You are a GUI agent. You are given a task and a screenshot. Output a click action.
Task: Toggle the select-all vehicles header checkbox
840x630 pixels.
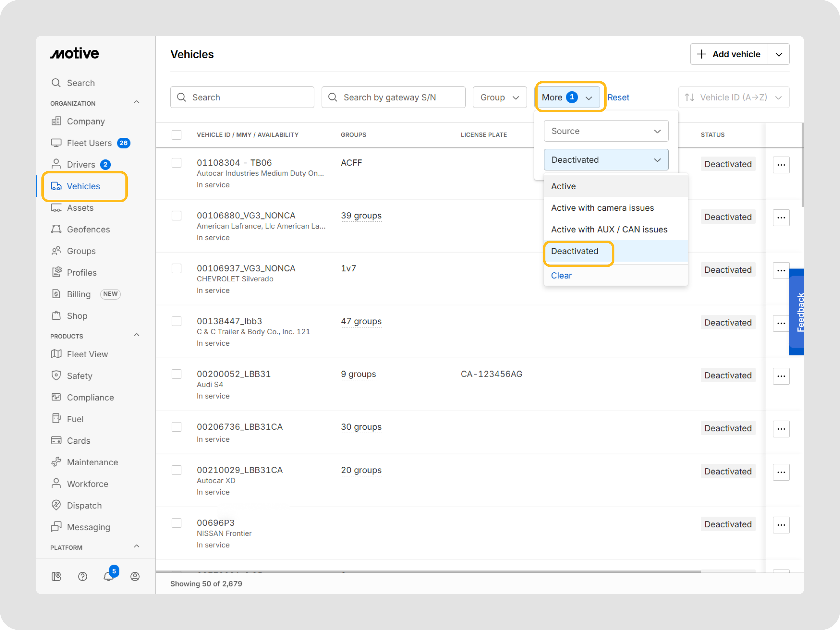[x=177, y=135]
